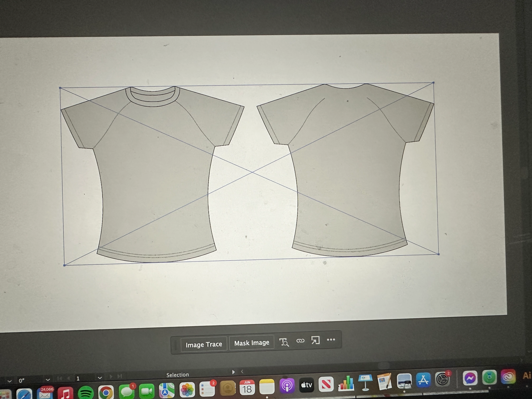Open the zoom level dropdown chevron
Screen dimensions: 532x399
click(x=10, y=381)
